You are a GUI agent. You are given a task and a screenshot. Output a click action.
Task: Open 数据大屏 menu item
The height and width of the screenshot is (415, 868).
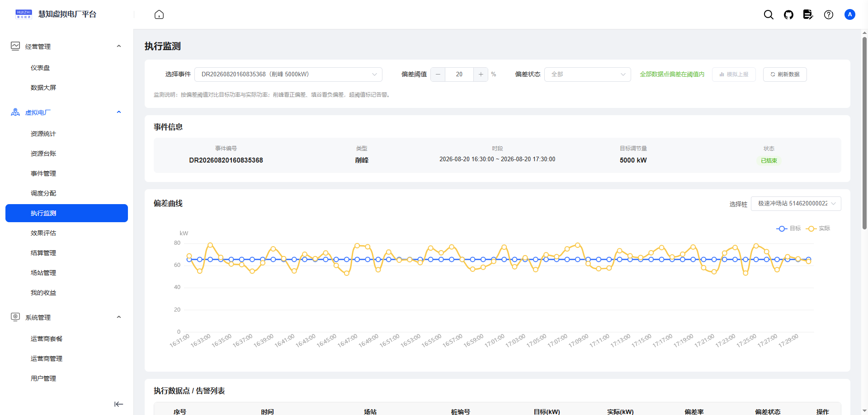click(x=66, y=88)
